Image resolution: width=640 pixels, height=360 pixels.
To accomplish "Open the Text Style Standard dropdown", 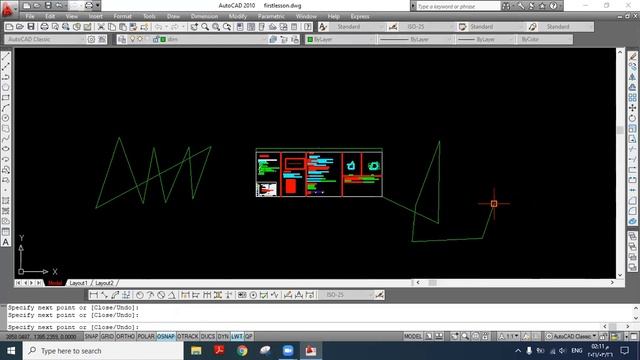I will tap(357, 27).
